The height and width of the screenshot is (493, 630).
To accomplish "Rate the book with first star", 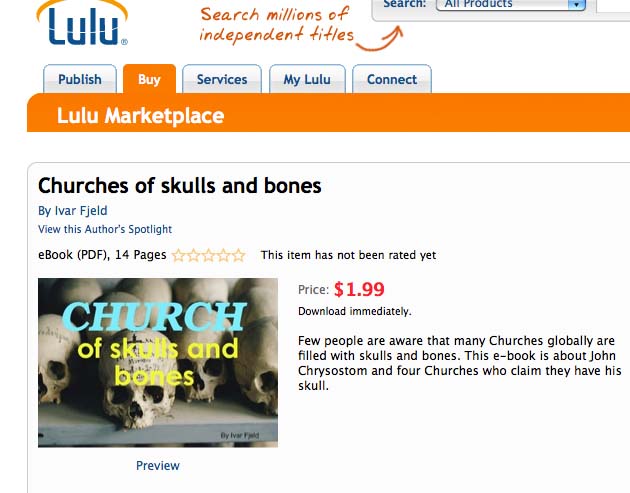I will click(178, 255).
